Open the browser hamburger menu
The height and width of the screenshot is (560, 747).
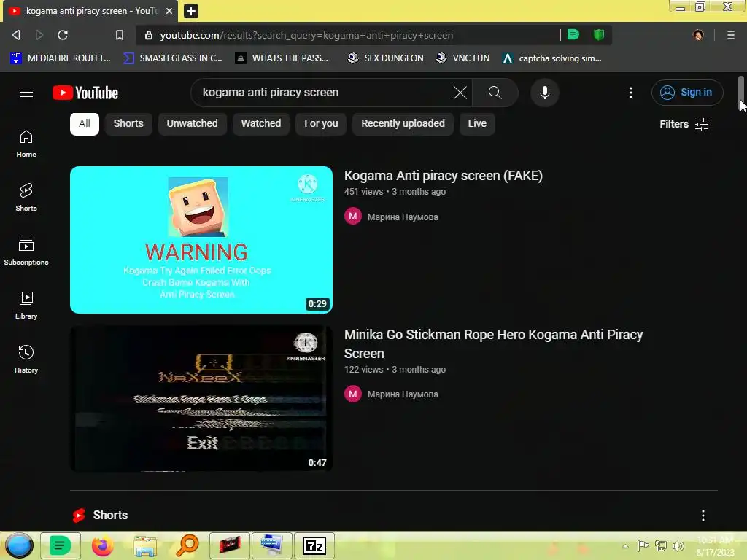click(730, 35)
